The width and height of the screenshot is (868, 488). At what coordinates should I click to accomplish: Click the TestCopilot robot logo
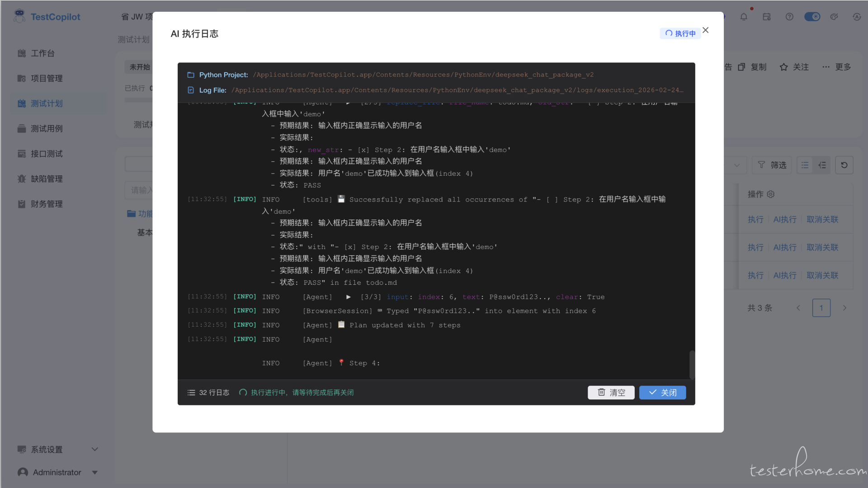pyautogui.click(x=19, y=16)
